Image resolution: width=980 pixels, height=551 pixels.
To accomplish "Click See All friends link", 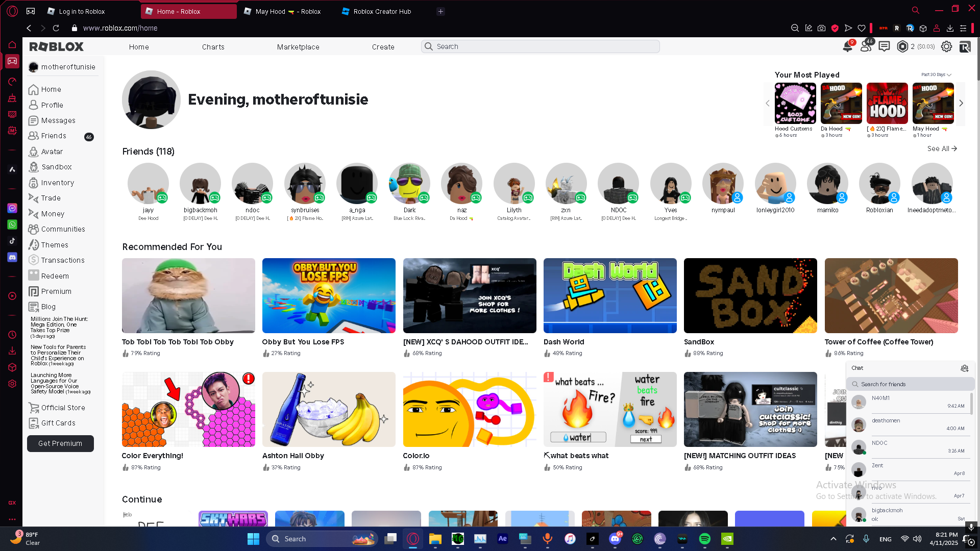I will click(x=942, y=148).
